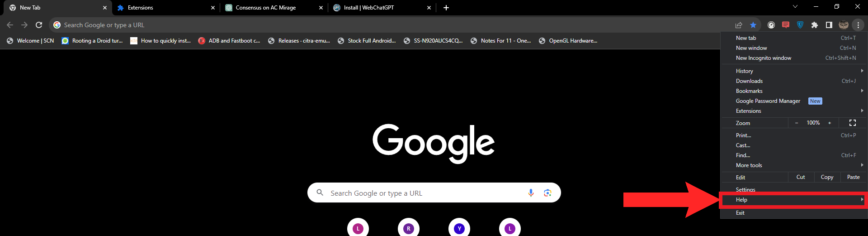Choose Cast... from the menu
Image resolution: width=868 pixels, height=236 pixels.
click(x=793, y=145)
